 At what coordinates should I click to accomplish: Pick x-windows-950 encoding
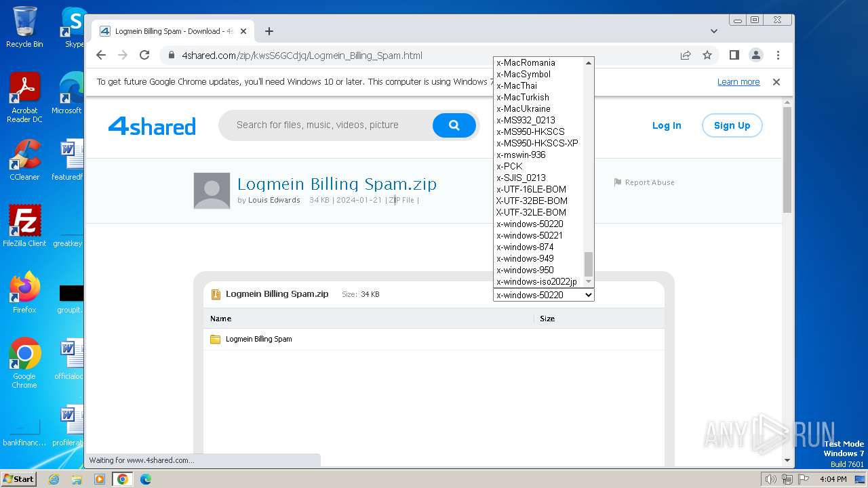point(538,270)
